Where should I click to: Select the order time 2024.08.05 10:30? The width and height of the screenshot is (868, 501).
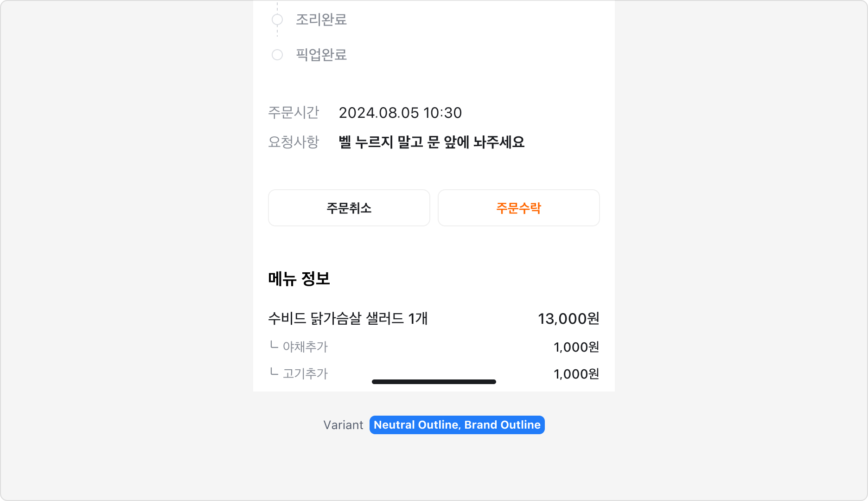click(x=400, y=112)
